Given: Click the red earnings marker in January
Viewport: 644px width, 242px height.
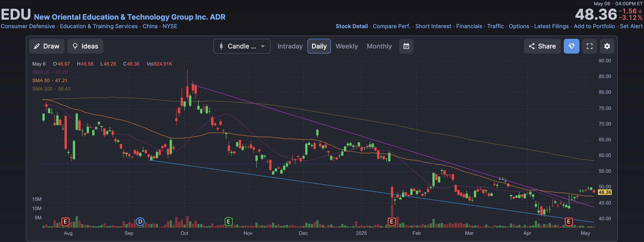Looking at the screenshot, I should (x=392, y=222).
